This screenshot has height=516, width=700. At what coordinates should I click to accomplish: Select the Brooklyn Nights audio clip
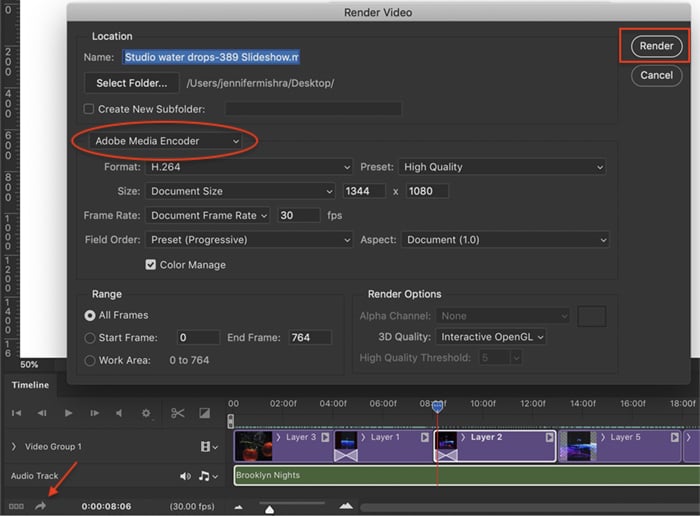coord(467,475)
